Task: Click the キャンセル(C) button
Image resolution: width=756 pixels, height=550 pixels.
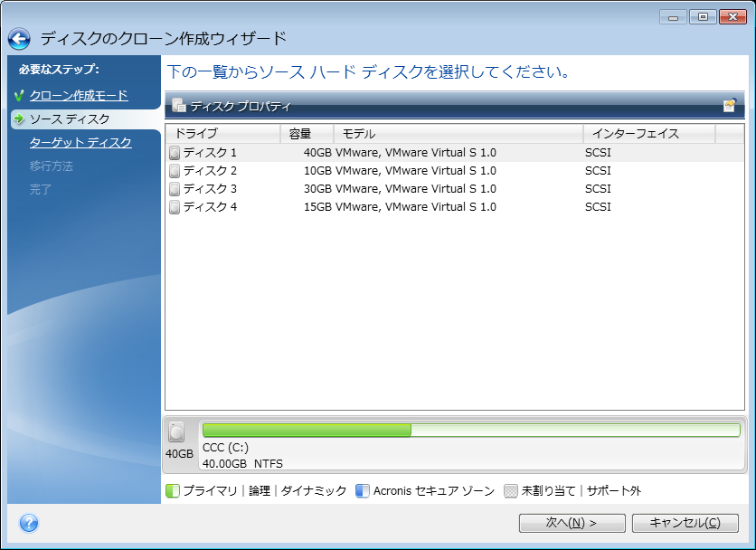Action: [x=685, y=523]
